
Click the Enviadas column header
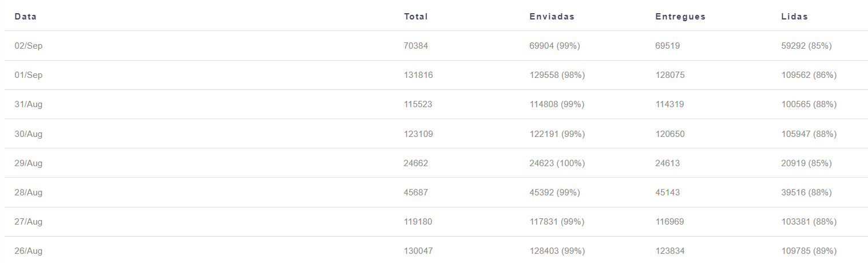[552, 17]
